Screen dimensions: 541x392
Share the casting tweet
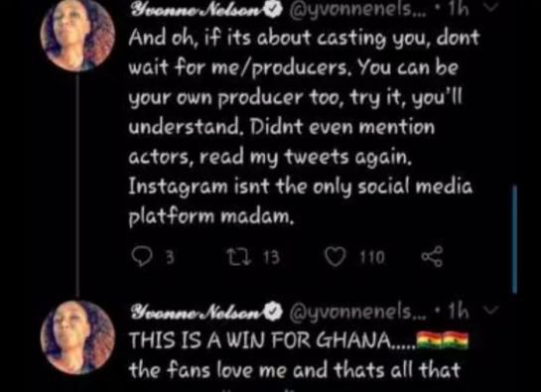tap(432, 257)
